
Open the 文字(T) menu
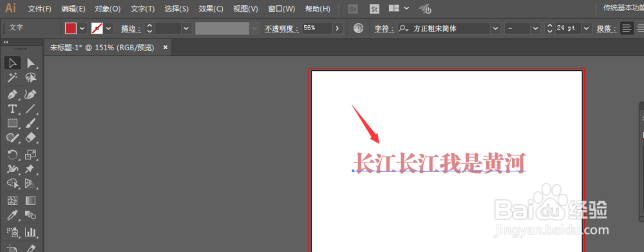point(142,8)
